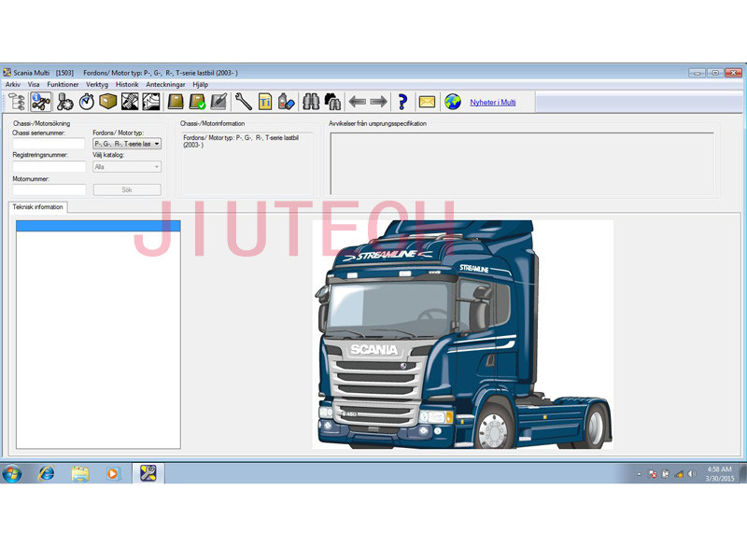Open the Historik menu

127,84
